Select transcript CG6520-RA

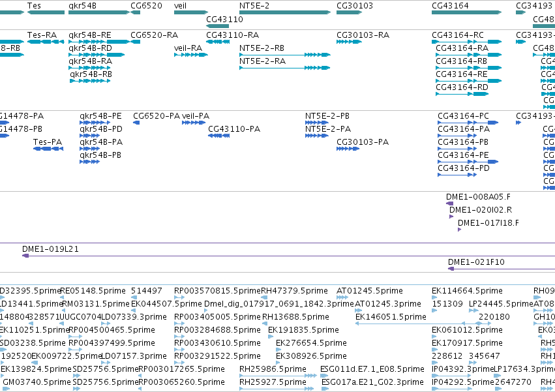135,42
